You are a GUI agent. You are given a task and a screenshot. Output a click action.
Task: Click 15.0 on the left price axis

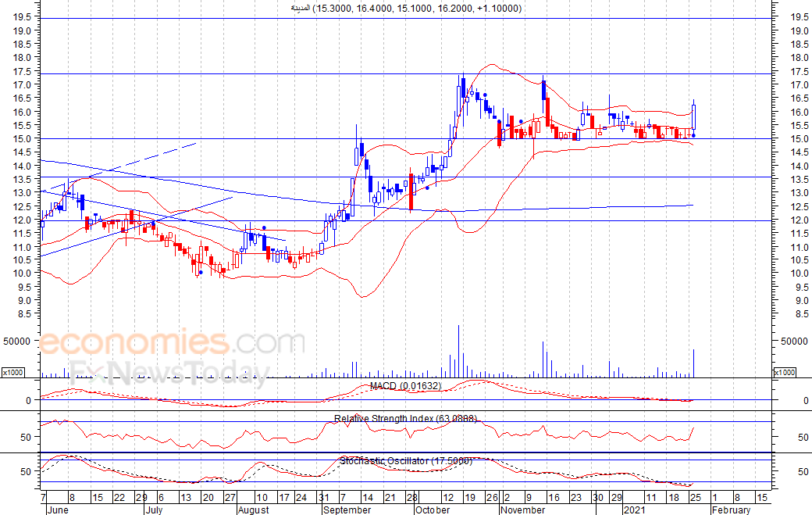pyautogui.click(x=23, y=138)
